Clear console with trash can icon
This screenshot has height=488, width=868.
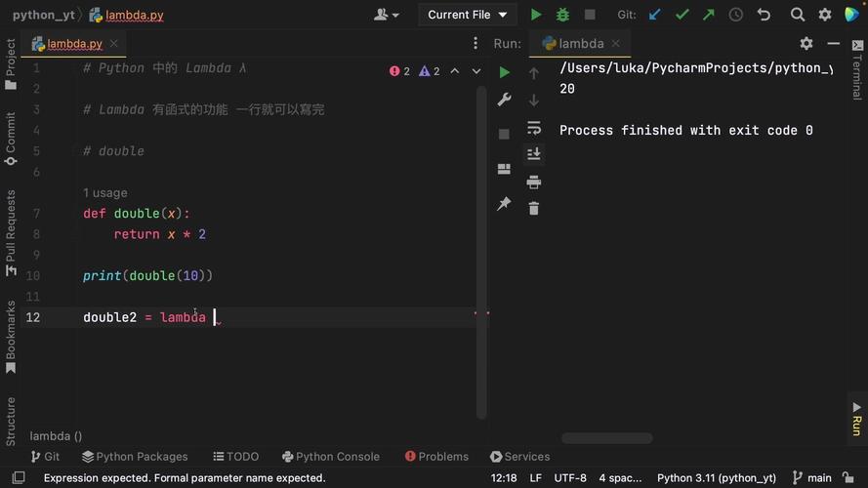point(534,209)
